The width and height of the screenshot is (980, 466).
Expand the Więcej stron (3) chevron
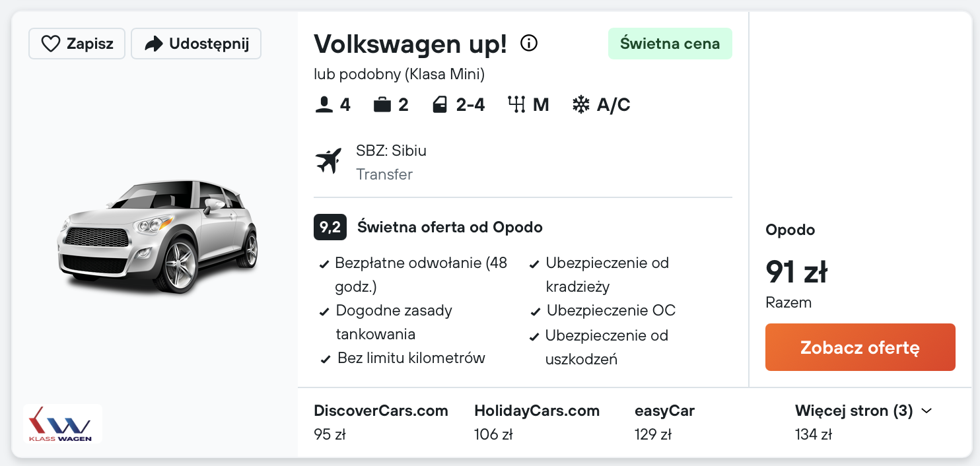click(927, 411)
